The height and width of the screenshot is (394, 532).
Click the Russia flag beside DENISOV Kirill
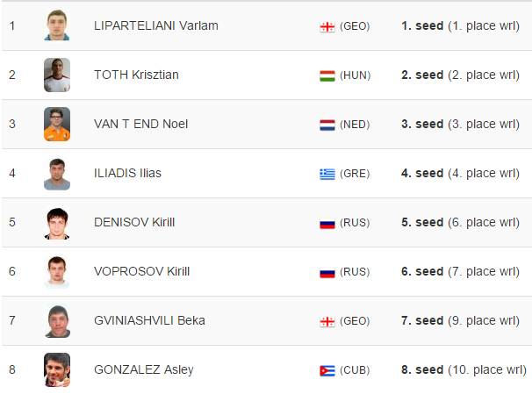(327, 224)
